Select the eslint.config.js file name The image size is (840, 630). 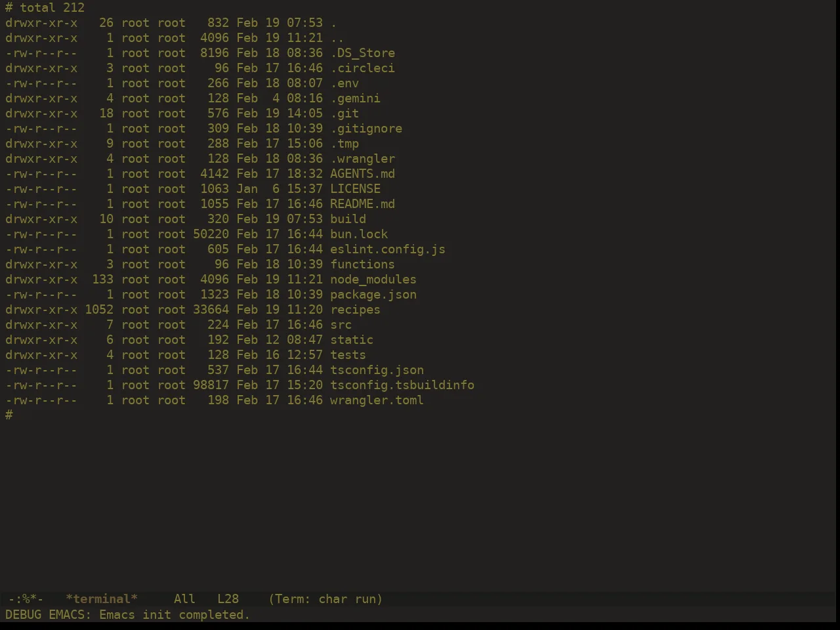click(x=388, y=249)
